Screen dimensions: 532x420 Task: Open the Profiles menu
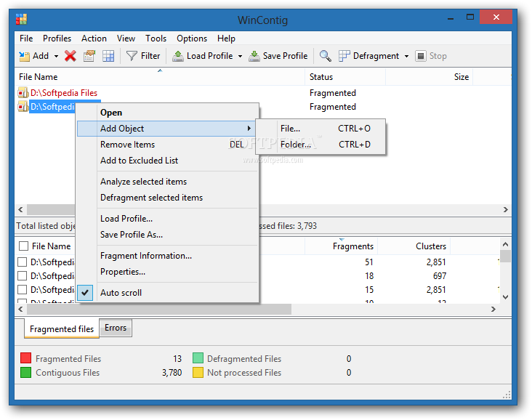(57, 39)
